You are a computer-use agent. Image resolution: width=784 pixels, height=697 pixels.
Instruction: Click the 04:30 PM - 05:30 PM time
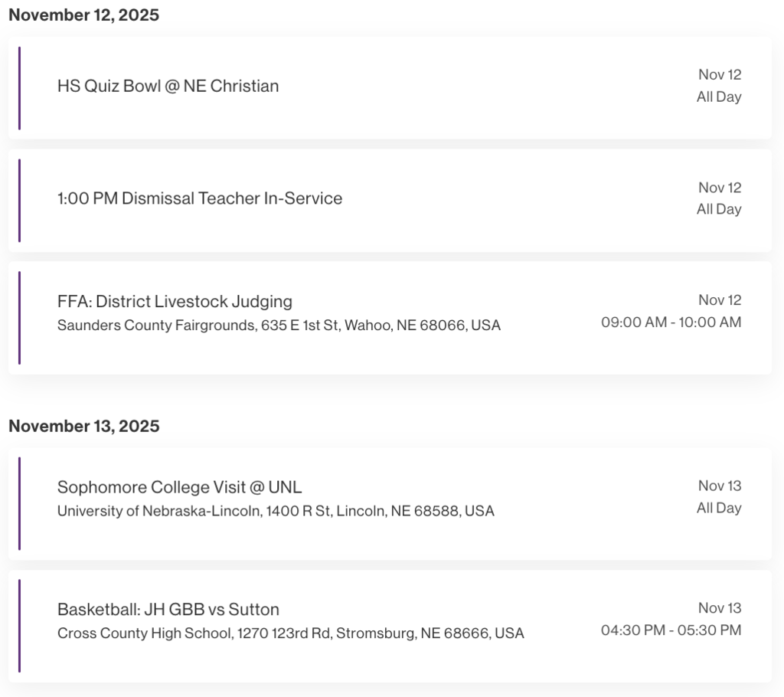coord(671,630)
